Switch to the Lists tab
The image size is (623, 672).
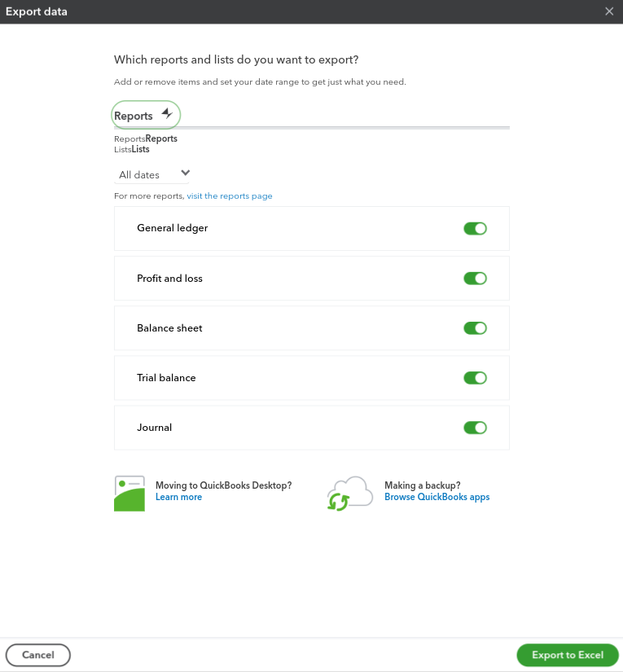[x=132, y=149]
